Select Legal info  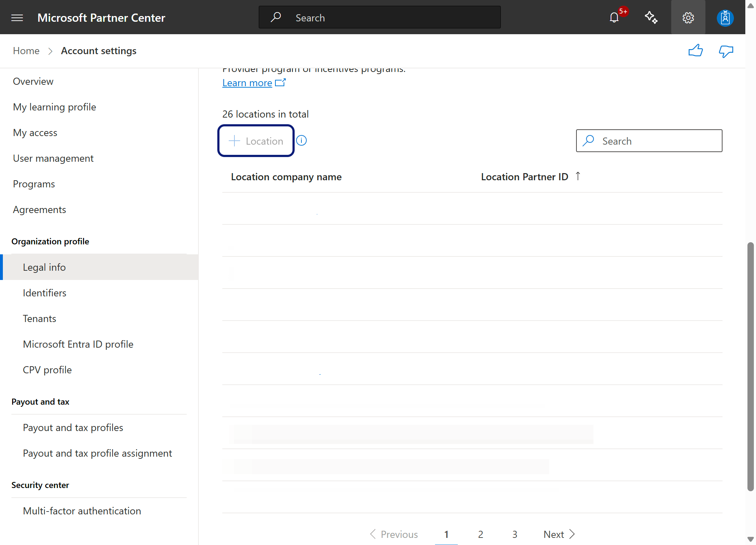(99, 267)
